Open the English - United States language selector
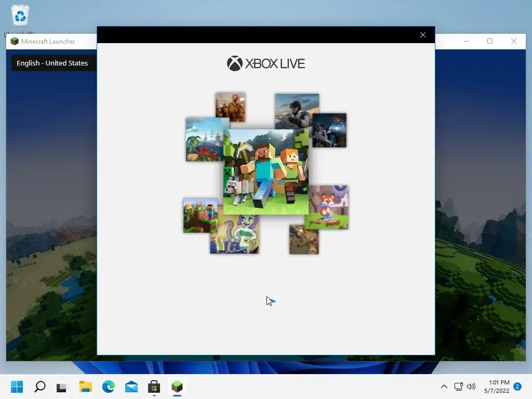 pos(54,63)
